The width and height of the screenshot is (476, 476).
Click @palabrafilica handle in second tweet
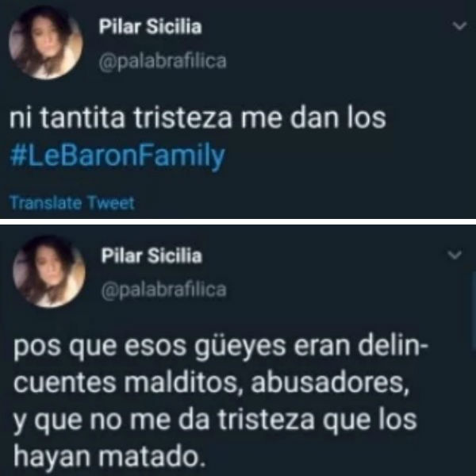point(164,290)
